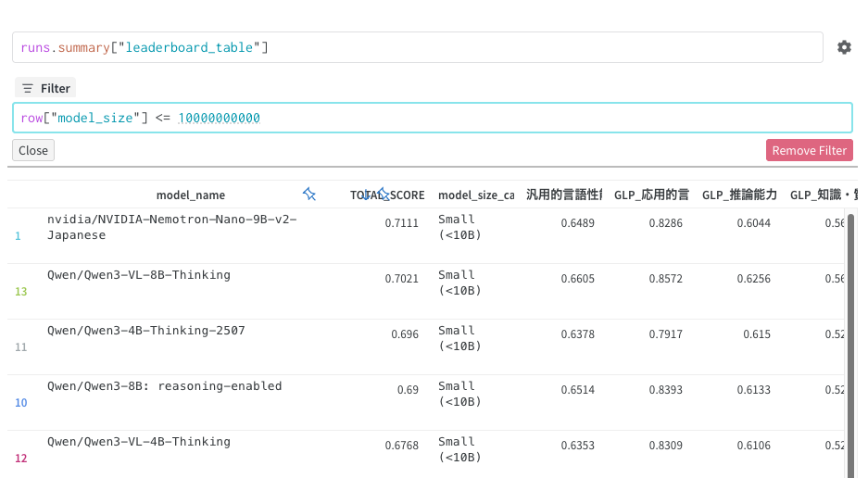The width and height of the screenshot is (868, 478).
Task: Click value 0.8309 cell
Action: [665, 445]
